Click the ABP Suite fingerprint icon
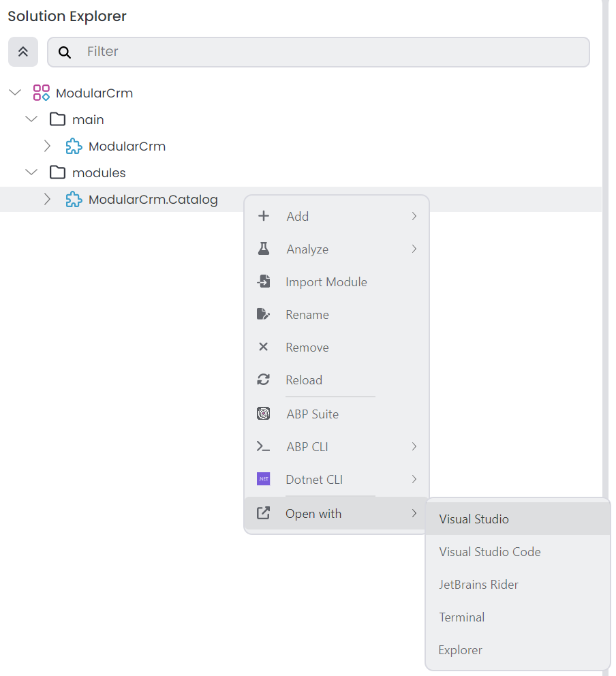Image resolution: width=616 pixels, height=676 pixels. coord(264,414)
